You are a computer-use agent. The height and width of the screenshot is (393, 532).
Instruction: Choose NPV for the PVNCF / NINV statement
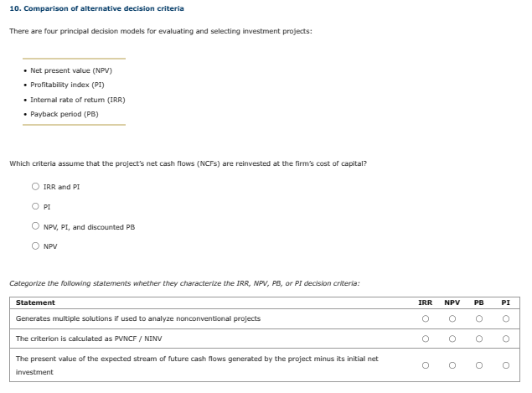click(x=452, y=339)
